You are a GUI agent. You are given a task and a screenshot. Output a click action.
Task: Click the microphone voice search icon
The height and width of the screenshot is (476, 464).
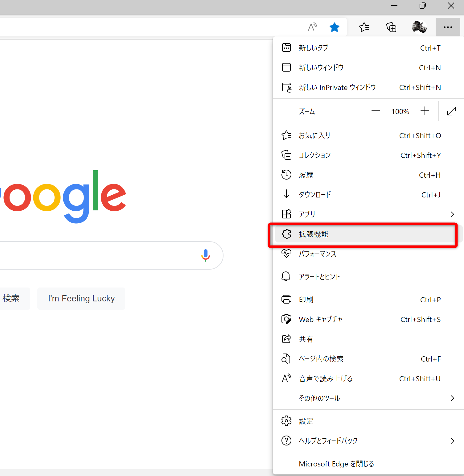[x=206, y=255]
